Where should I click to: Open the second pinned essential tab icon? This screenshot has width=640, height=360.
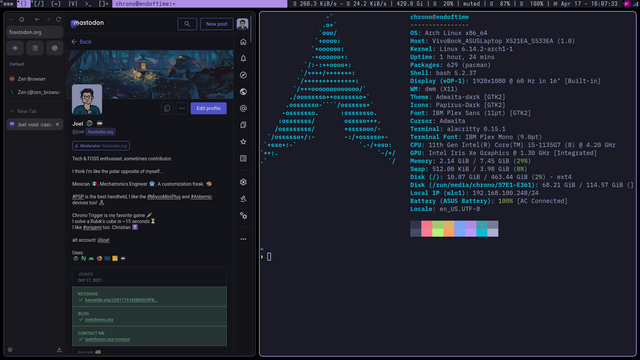tap(35, 48)
